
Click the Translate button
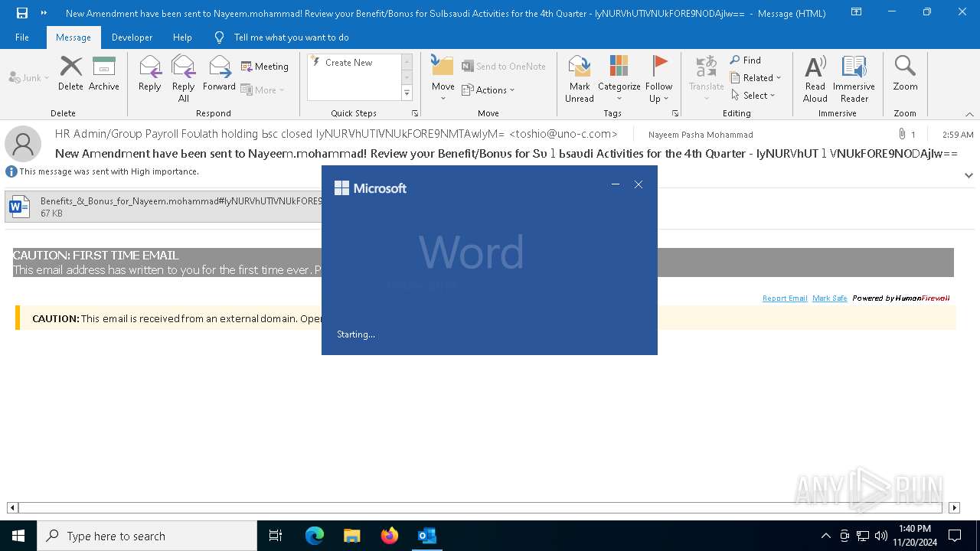pyautogui.click(x=706, y=78)
